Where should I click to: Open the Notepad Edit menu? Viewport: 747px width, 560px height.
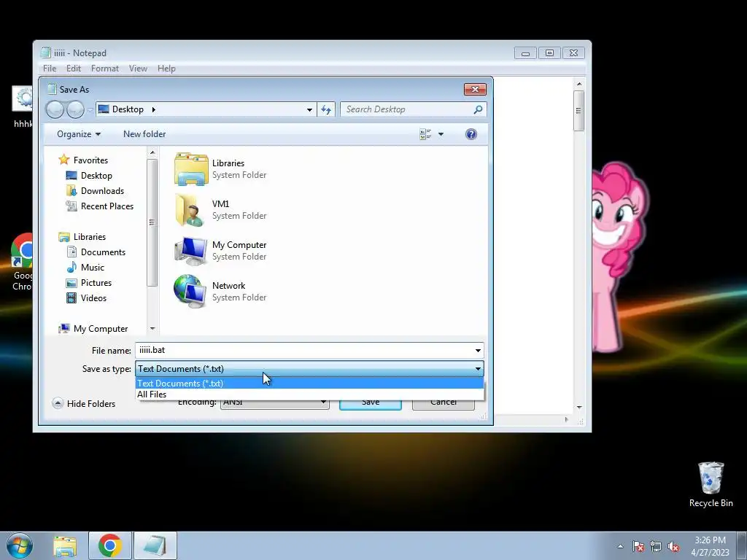[x=74, y=69]
